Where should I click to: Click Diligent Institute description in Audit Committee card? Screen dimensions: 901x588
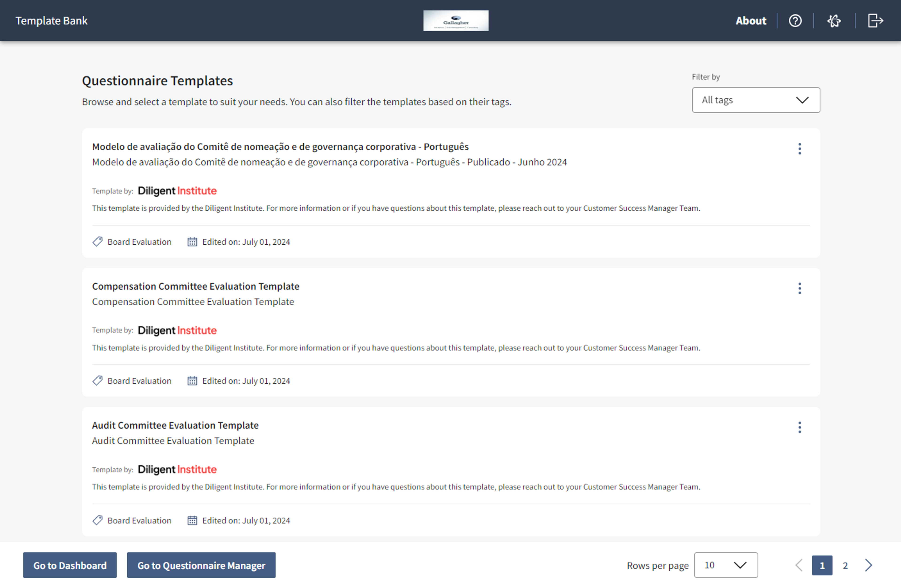[x=396, y=487]
